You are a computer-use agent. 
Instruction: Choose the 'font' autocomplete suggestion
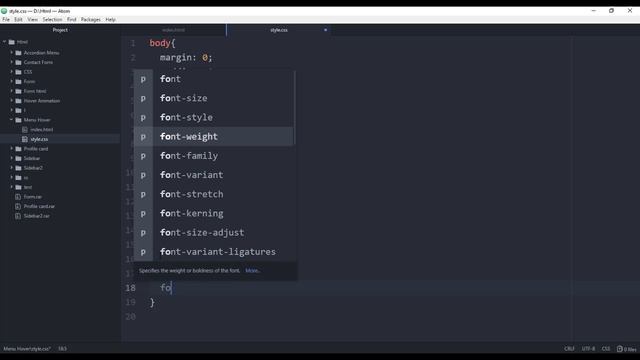point(213,79)
